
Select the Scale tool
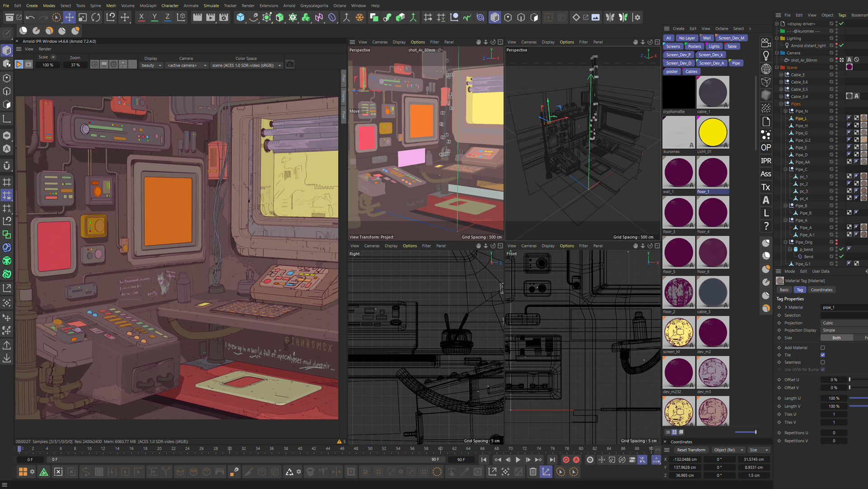click(x=83, y=17)
